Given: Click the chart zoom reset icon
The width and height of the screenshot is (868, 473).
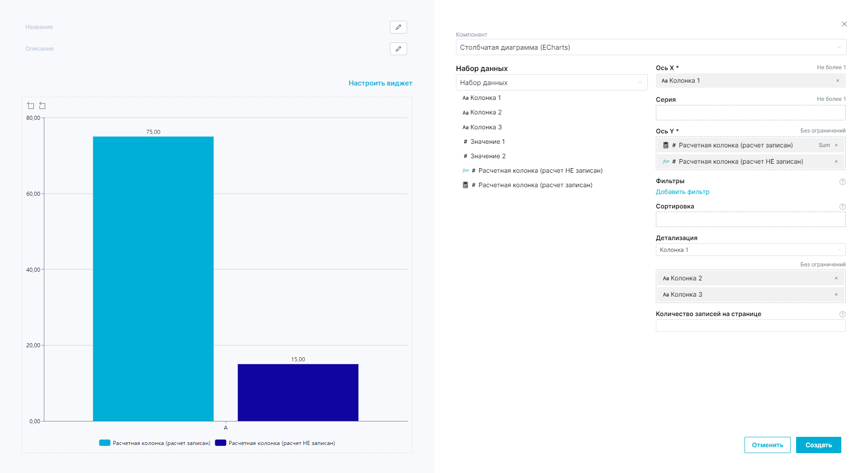Looking at the screenshot, I should 43,106.
